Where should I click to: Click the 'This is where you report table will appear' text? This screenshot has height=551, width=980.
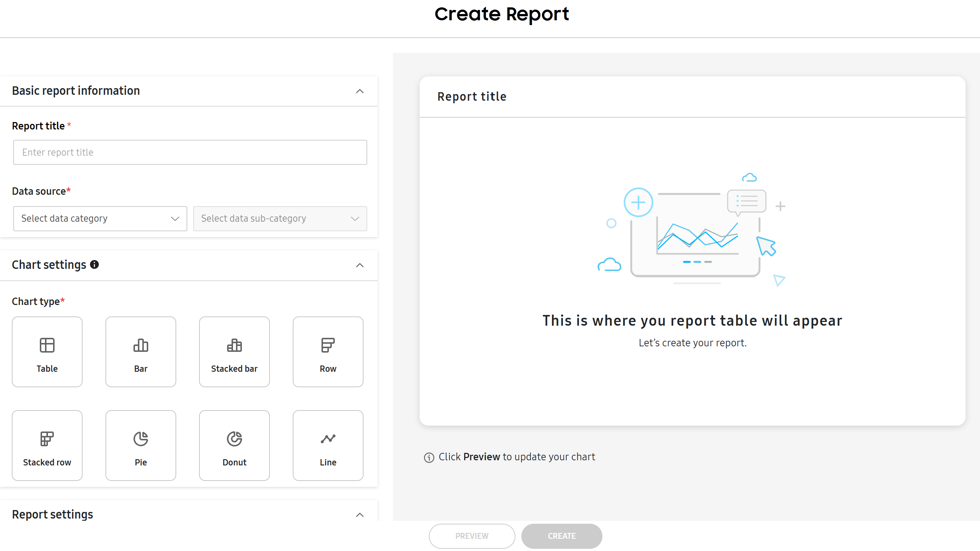[692, 320]
